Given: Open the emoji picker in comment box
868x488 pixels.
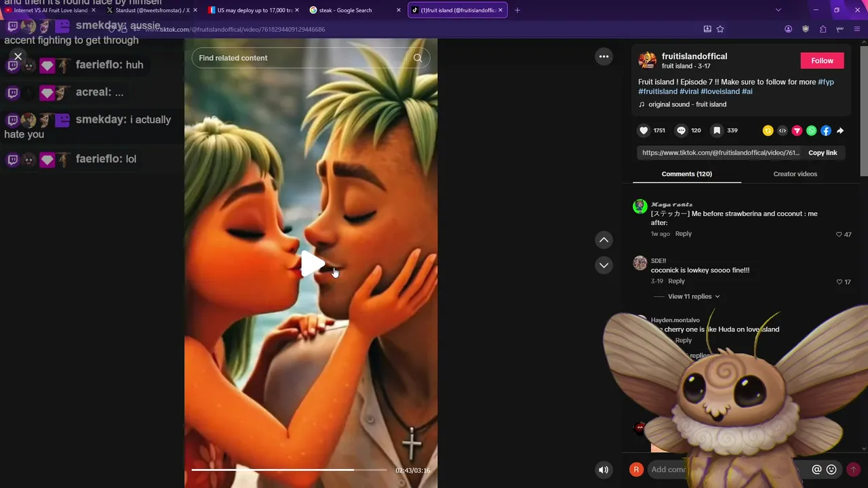Looking at the screenshot, I should (831, 470).
